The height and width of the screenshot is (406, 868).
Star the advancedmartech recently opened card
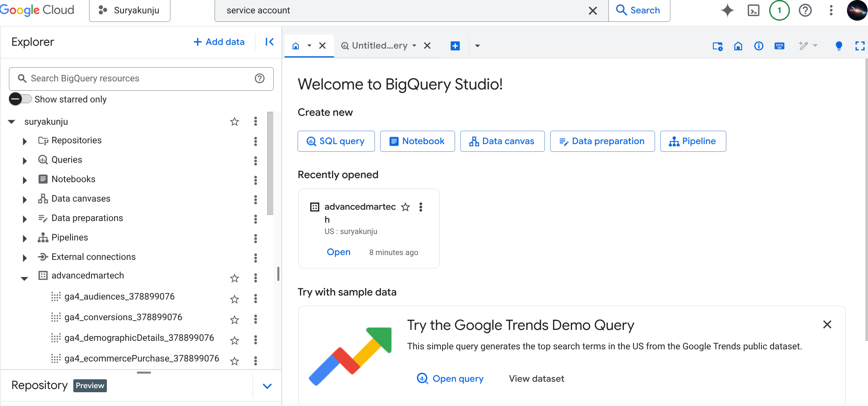(x=405, y=207)
